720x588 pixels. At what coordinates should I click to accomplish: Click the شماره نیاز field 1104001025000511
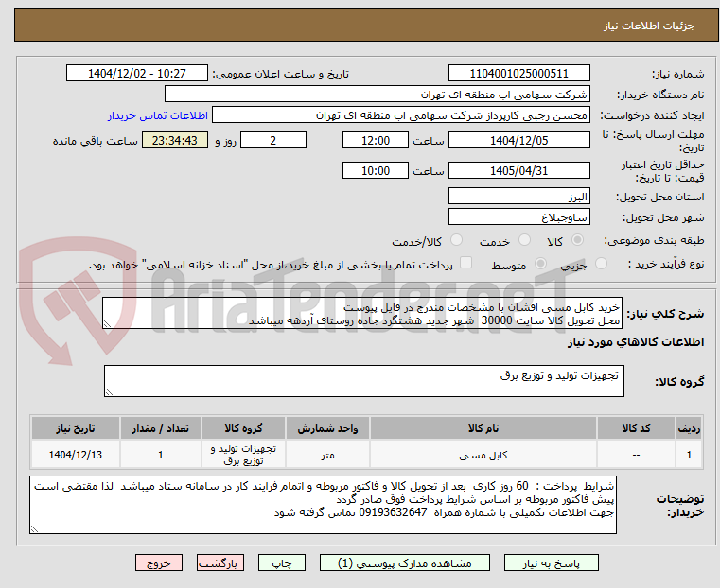coord(518,74)
